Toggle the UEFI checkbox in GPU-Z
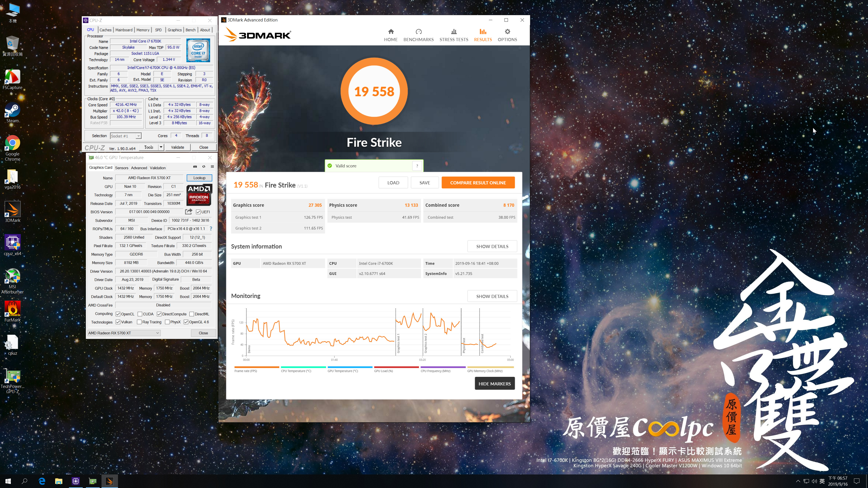Image resolution: width=868 pixels, height=488 pixels. (198, 212)
